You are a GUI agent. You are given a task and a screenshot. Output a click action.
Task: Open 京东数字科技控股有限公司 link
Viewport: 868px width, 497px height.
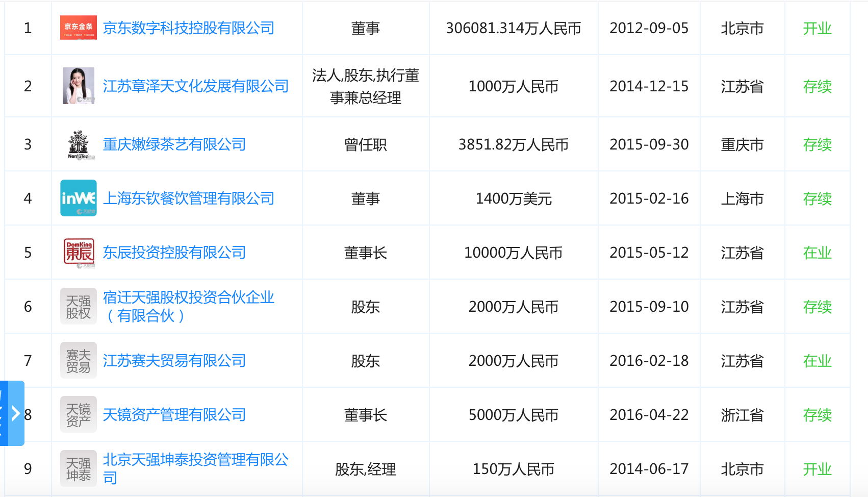coord(189,28)
